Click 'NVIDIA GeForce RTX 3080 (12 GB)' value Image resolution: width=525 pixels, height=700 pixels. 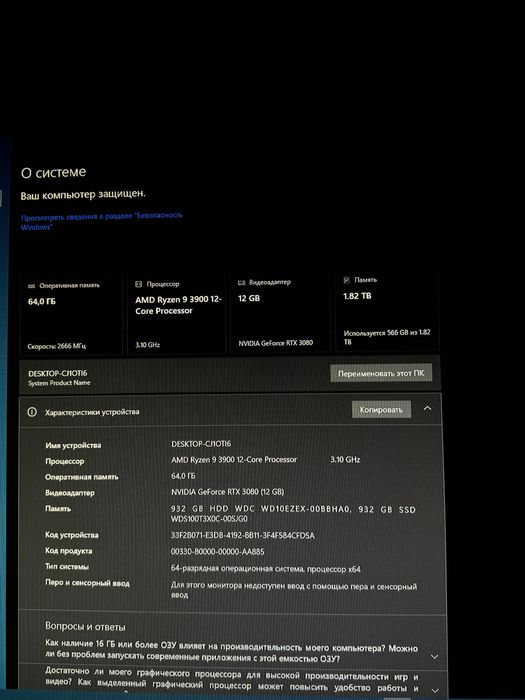tap(228, 492)
